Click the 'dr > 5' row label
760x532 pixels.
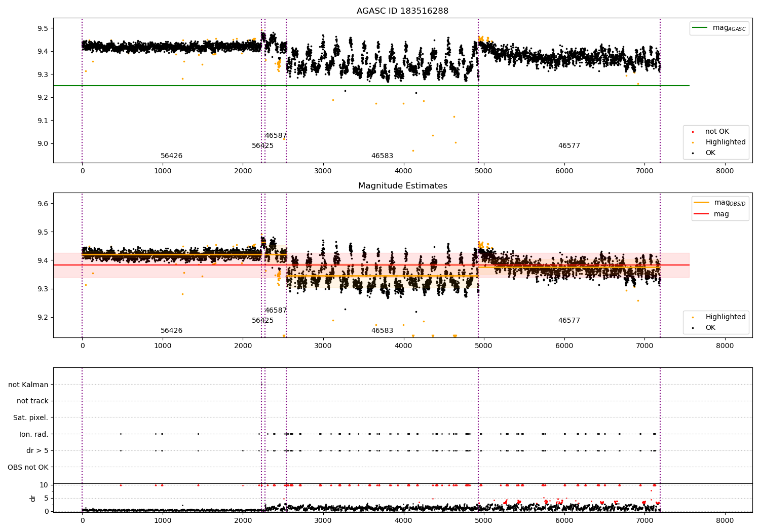tap(37, 451)
